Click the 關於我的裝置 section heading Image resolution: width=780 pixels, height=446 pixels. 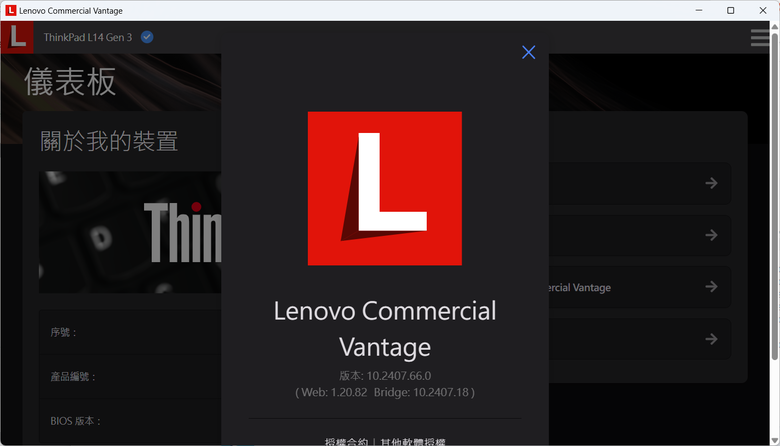pyautogui.click(x=109, y=141)
